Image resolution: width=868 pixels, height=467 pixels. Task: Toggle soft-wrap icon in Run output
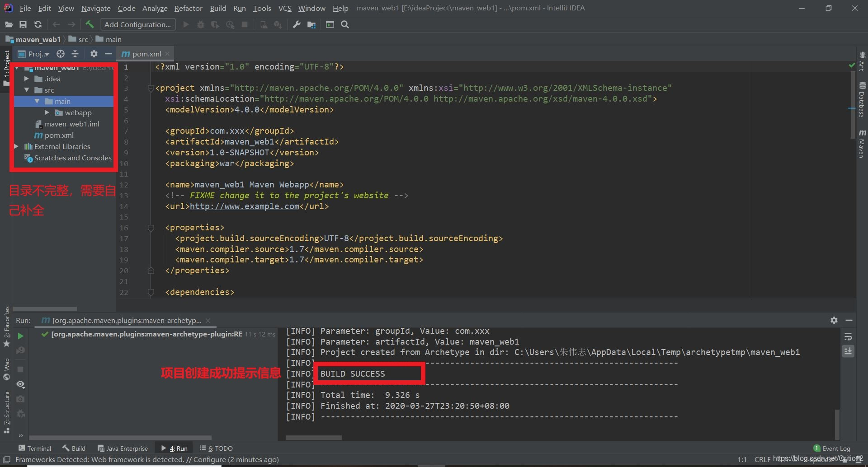848,337
